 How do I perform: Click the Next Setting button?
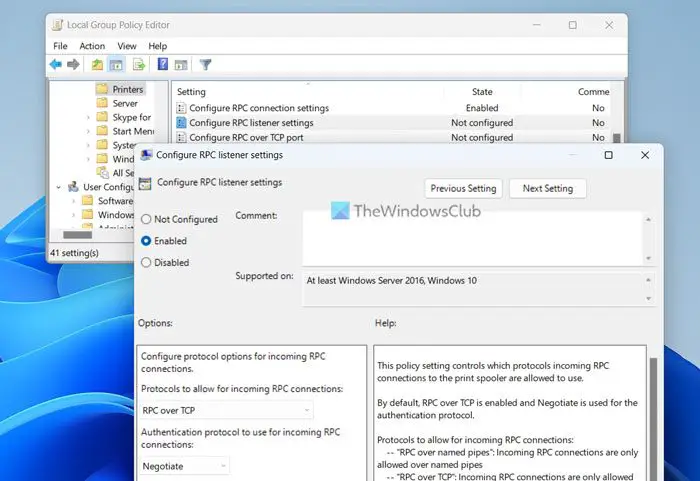548,188
